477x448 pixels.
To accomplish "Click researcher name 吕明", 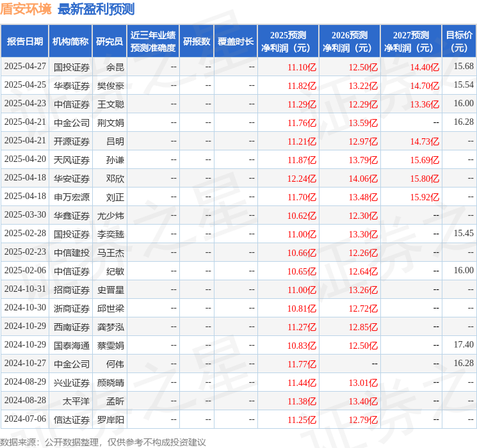I will [x=115, y=141].
